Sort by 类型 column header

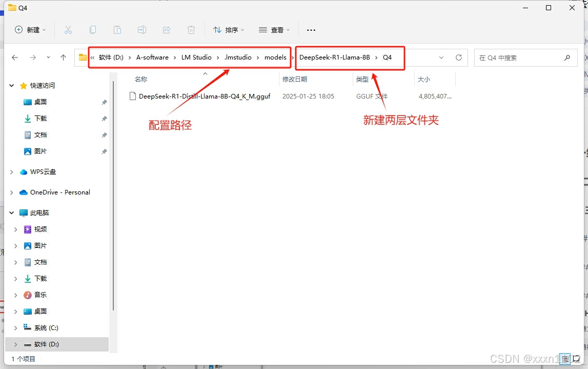pos(362,79)
